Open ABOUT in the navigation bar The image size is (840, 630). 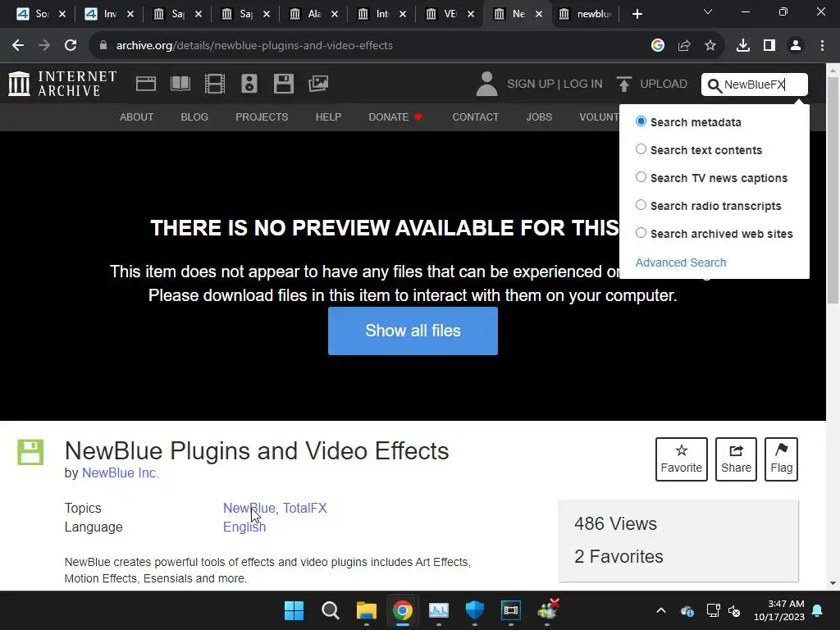[137, 116]
